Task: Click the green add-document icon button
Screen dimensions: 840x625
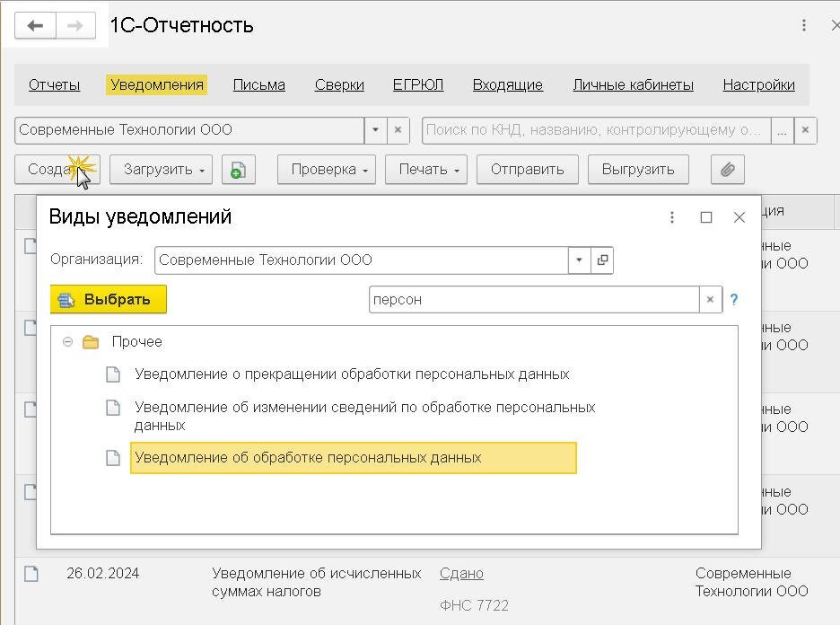Action: pyautogui.click(x=239, y=170)
